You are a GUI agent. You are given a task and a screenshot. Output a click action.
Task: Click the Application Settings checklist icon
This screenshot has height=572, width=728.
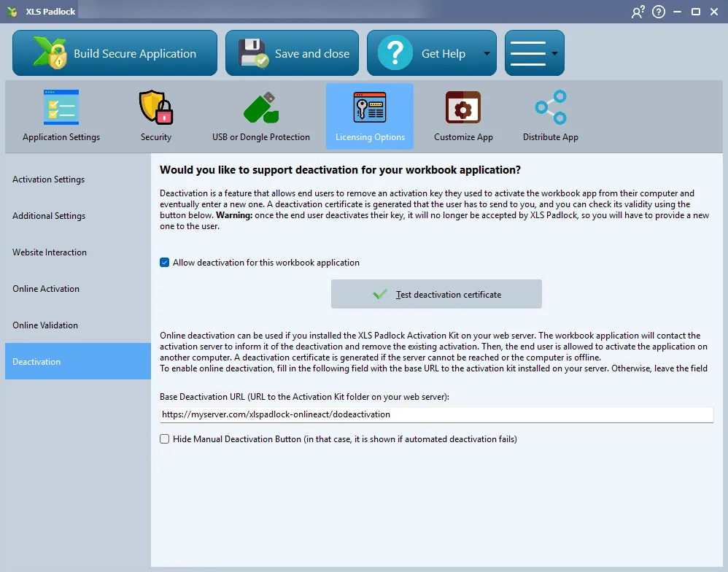pos(61,107)
